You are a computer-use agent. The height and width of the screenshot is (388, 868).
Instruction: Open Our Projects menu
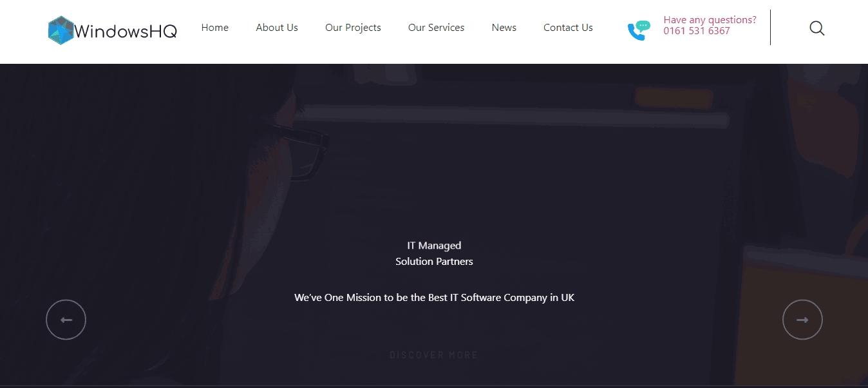(x=353, y=28)
